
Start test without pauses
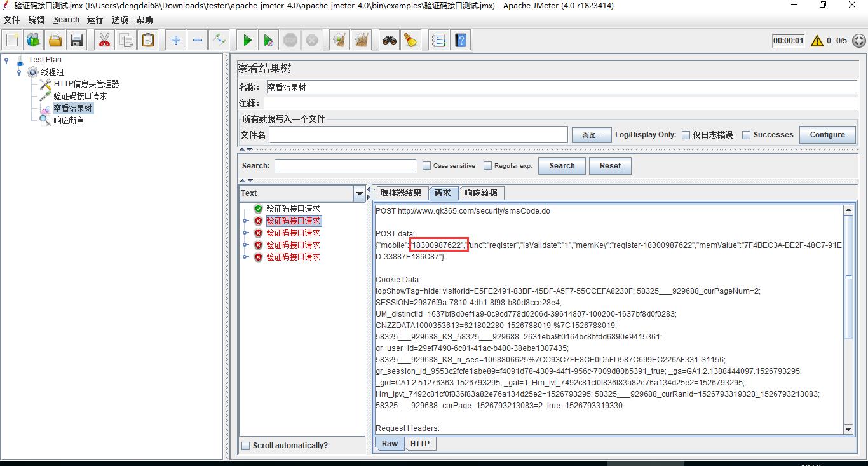click(x=269, y=40)
